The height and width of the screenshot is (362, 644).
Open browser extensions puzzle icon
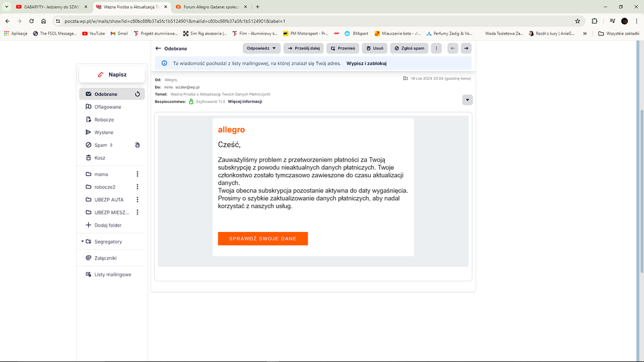pos(594,21)
